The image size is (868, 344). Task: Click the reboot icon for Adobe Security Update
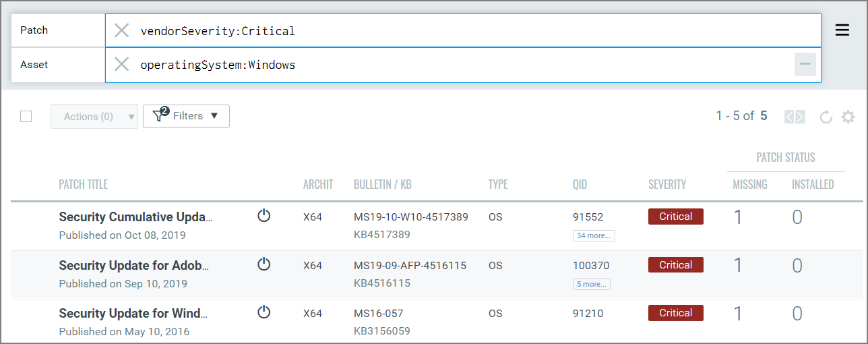(264, 264)
